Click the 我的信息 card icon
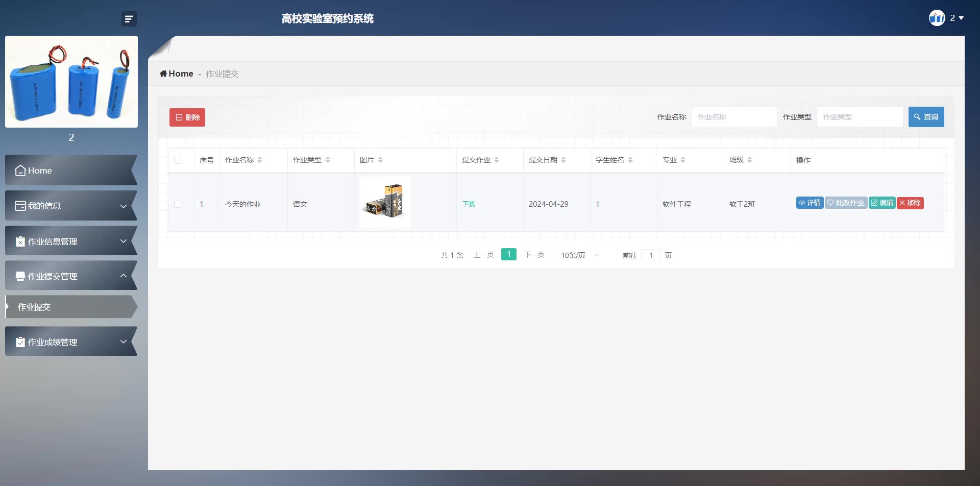Viewport: 980px width, 486px height. click(20, 206)
